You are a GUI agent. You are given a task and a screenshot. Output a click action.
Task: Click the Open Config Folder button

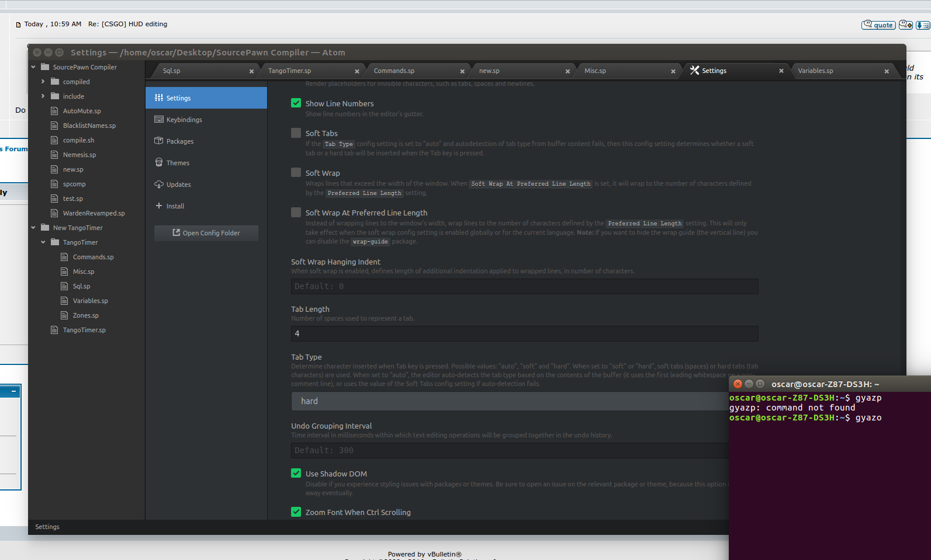coord(206,233)
